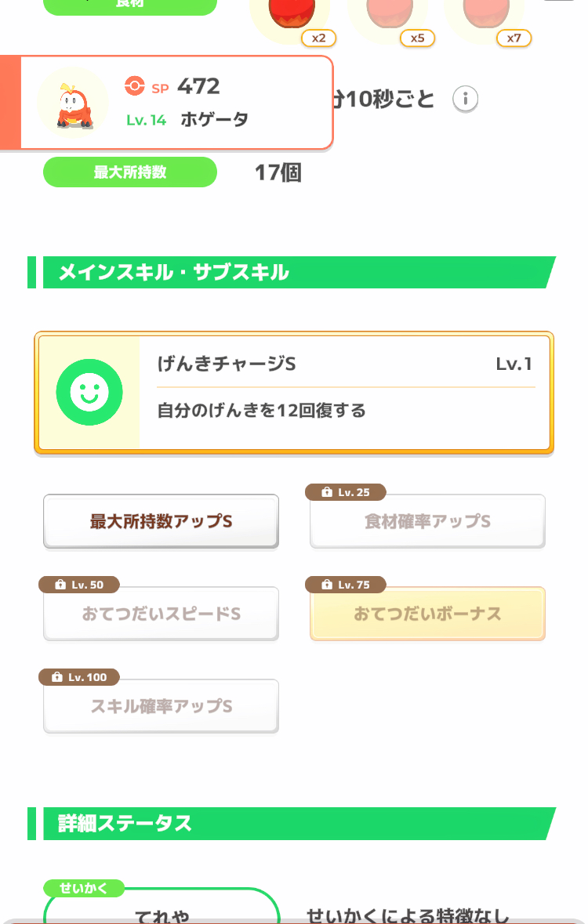Select the locked 食材確率アップS sub skill
Viewport: 588px width, 924px height.
[427, 521]
